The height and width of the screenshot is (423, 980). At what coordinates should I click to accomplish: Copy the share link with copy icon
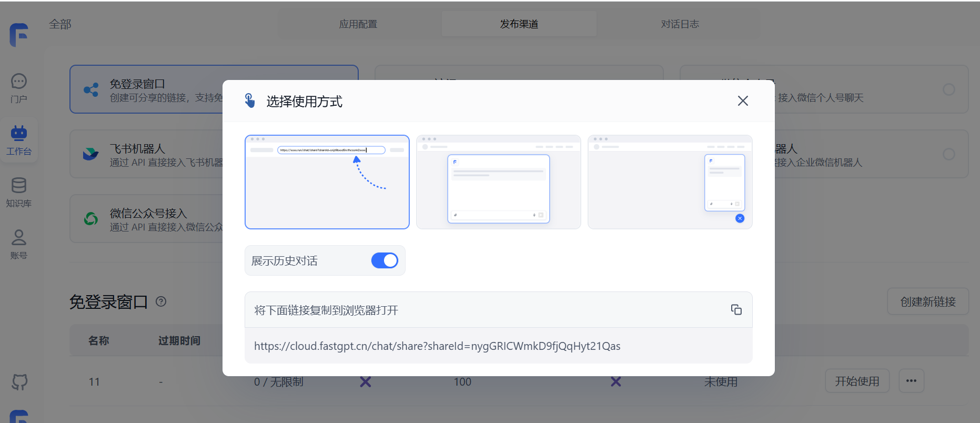coord(736,310)
